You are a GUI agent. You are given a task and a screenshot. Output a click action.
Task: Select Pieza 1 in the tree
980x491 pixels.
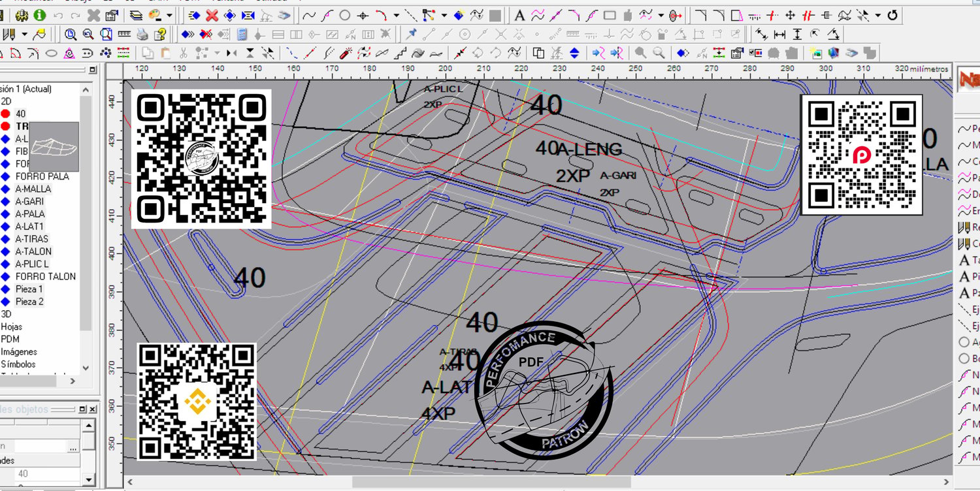pyautogui.click(x=29, y=289)
